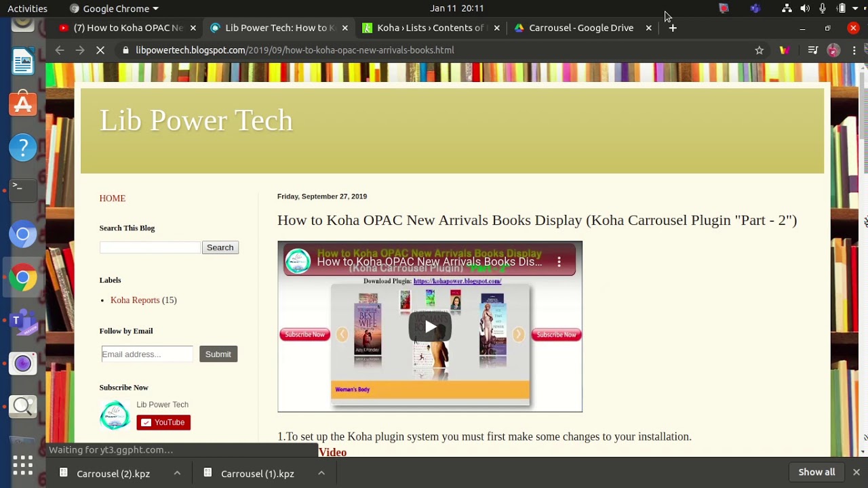Open the Chrome profile avatar
Screen dimensions: 868x488
833,50
